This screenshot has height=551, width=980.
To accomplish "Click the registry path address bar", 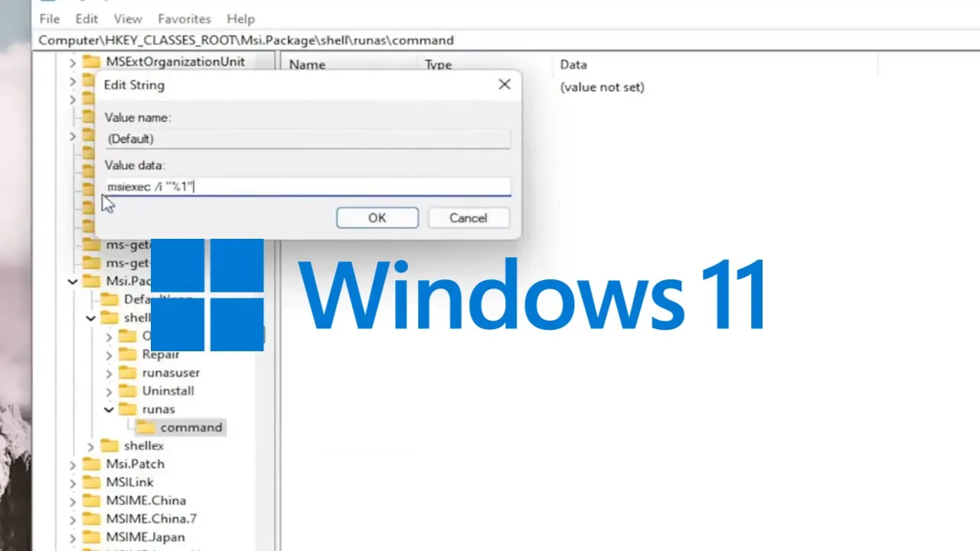I will click(505, 40).
